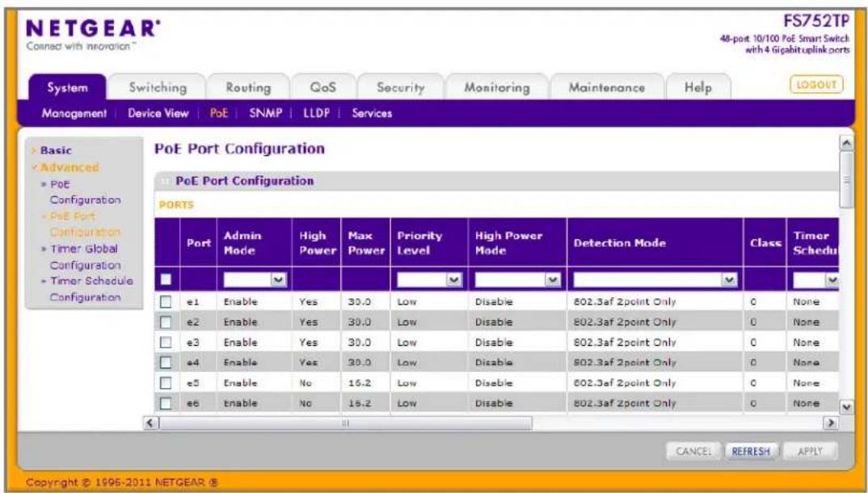The width and height of the screenshot is (868, 493).
Task: Click the CANCEL button
Action: click(693, 452)
